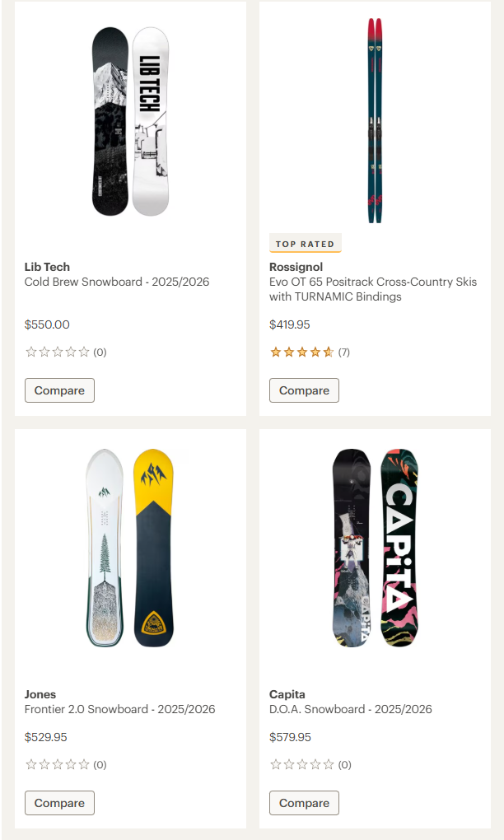Click the Lib Tech star rating icons
This screenshot has width=504, height=840.
(57, 352)
